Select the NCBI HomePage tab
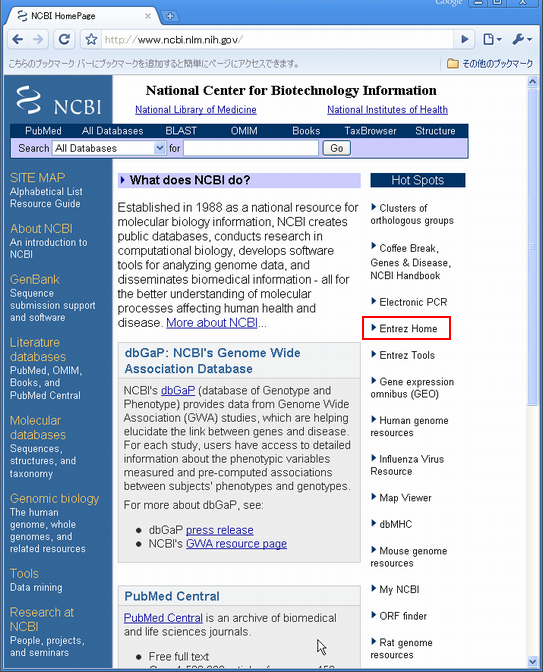 point(81,16)
